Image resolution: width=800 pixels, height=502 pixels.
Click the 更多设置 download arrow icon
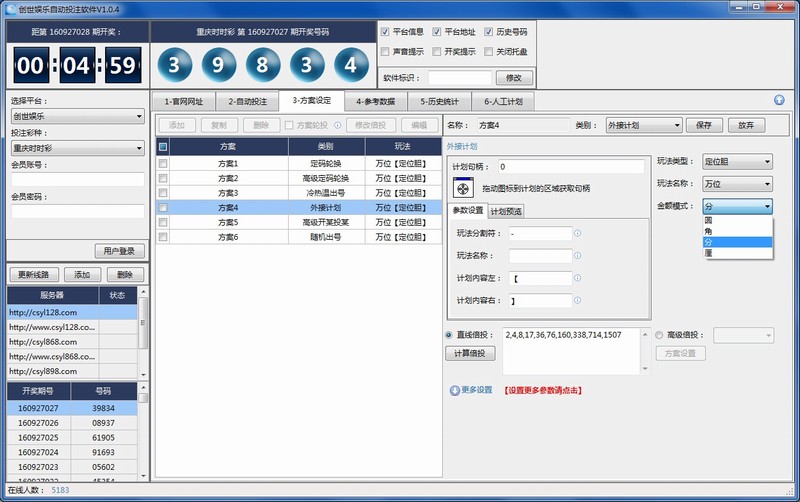point(455,390)
